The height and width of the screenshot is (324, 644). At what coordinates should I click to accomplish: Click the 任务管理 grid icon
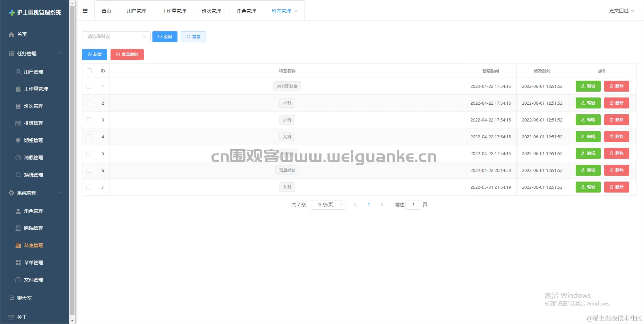11,54
